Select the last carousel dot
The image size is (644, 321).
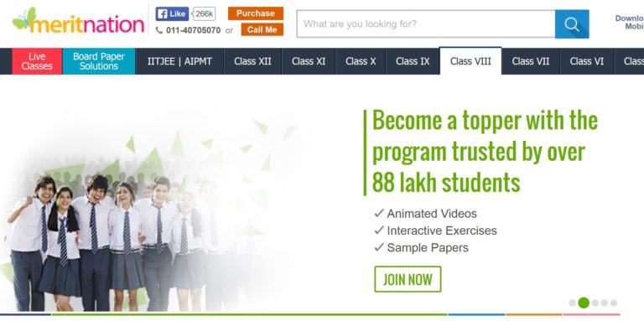(614, 303)
